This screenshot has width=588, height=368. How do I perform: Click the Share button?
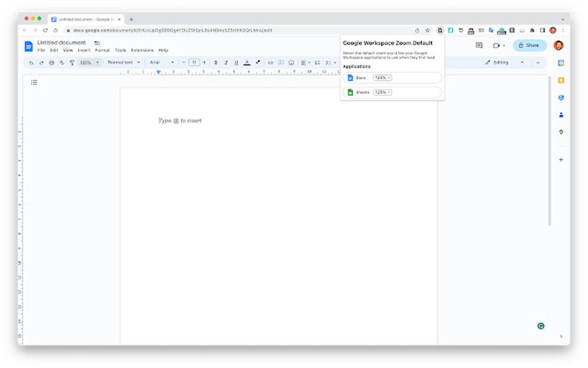click(529, 45)
